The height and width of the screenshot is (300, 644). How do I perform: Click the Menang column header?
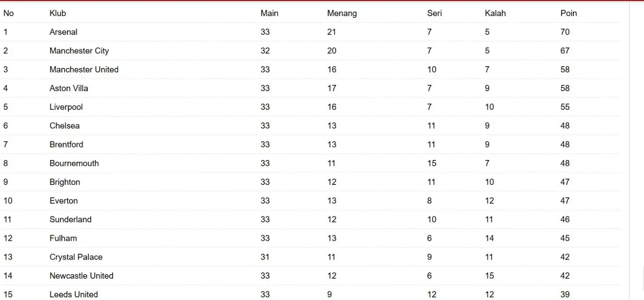coord(342,13)
